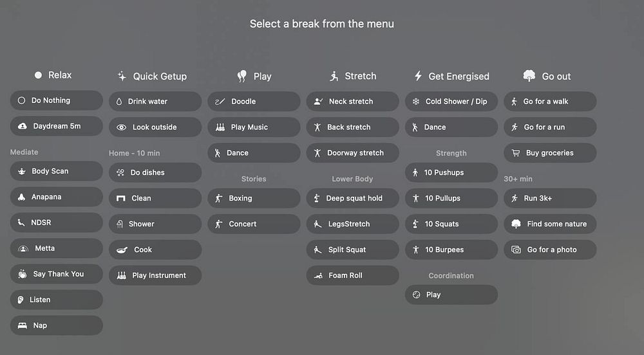Select the Doodle play break
Image resolution: width=644 pixels, height=355 pixels.
coord(253,102)
